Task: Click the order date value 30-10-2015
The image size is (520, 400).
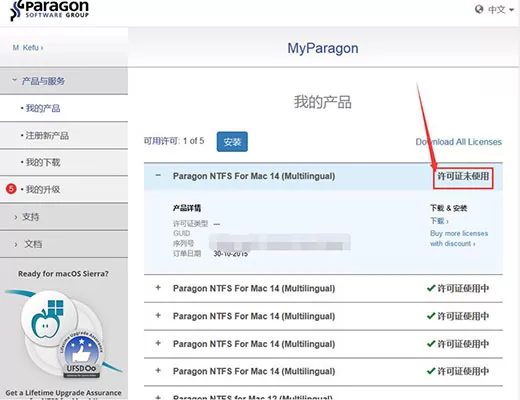Action: pos(231,254)
